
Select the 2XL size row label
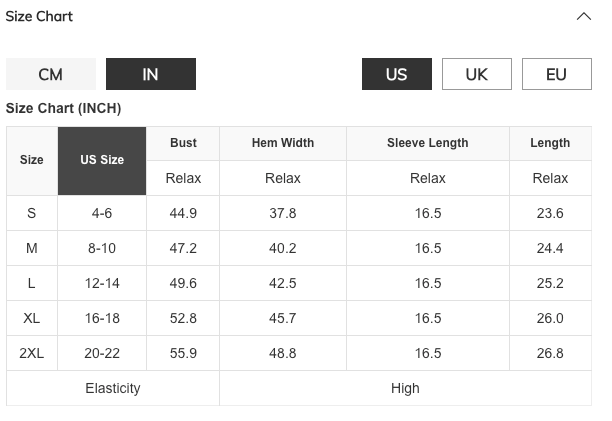[32, 353]
